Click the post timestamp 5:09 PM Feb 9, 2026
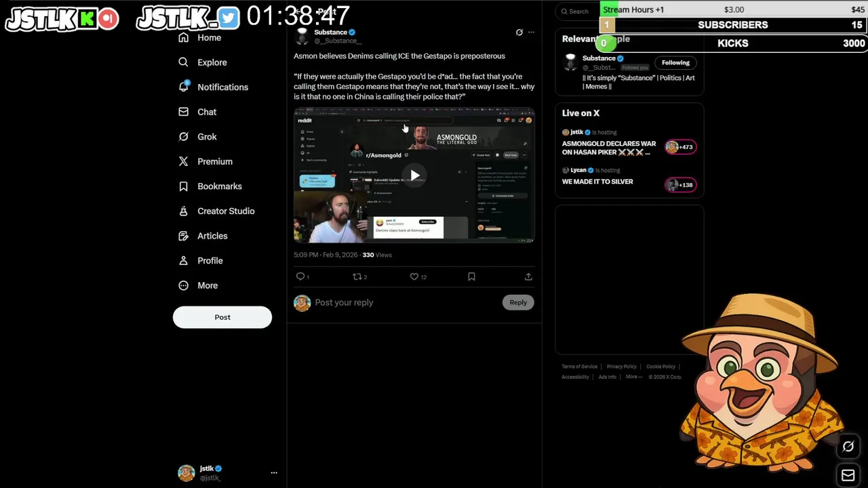The width and height of the screenshot is (868, 488). pyautogui.click(x=325, y=255)
